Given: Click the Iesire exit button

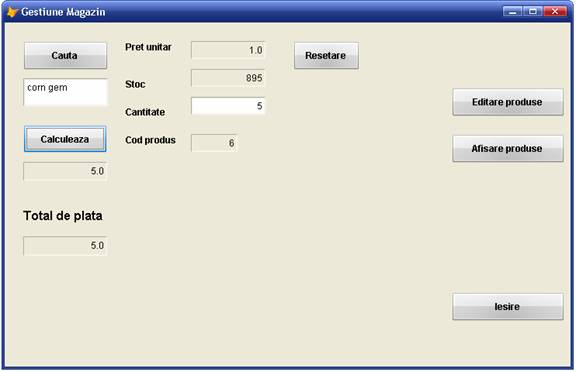Looking at the screenshot, I should (x=508, y=306).
